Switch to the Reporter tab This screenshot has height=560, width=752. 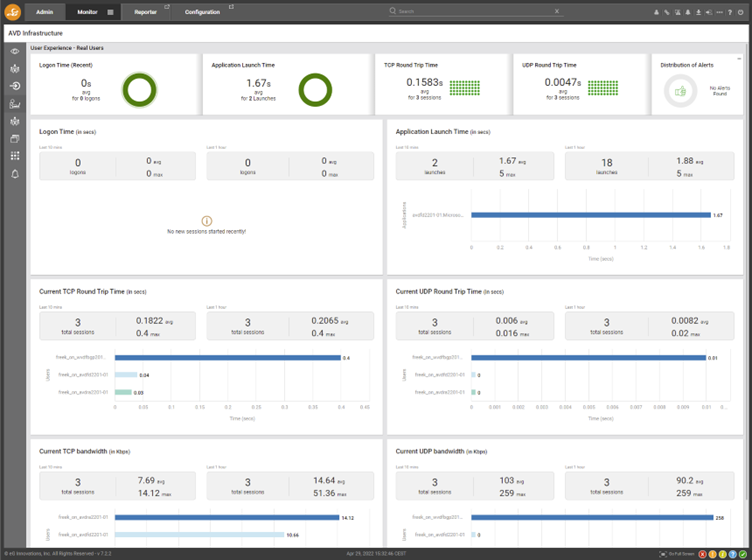(x=145, y=12)
